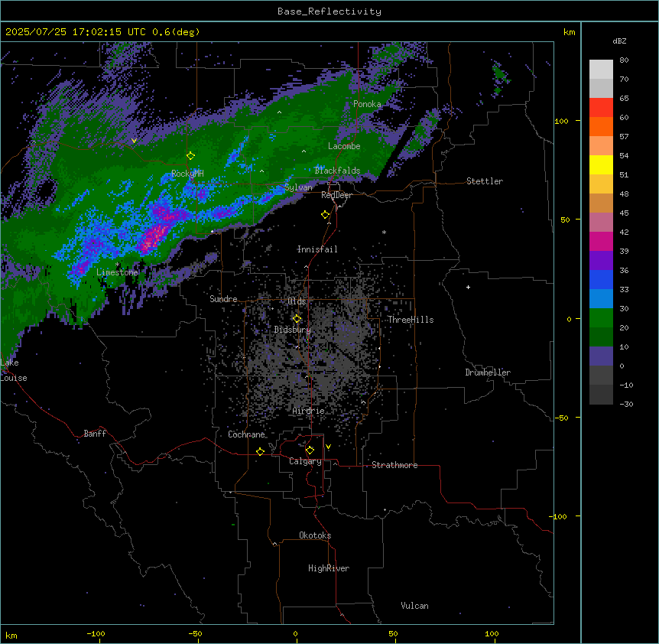This screenshot has width=659, height=644.
Task: Pick the purple 36–39 dBZ legend swatch
Action: [601, 261]
